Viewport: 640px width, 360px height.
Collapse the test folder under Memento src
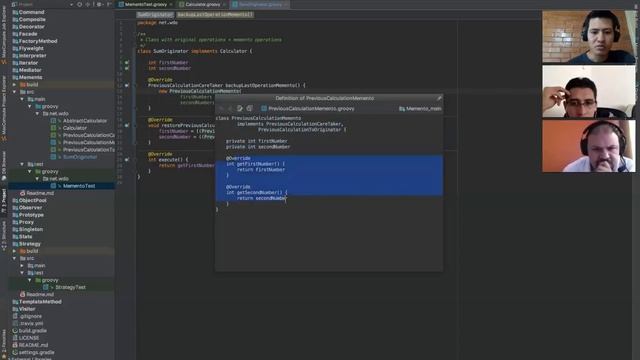click(x=22, y=164)
